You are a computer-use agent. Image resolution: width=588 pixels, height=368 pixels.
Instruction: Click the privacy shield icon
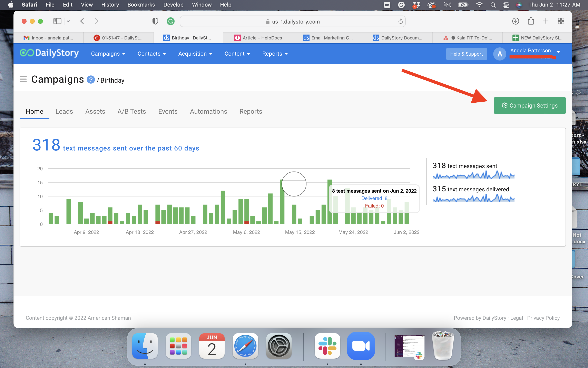pyautogui.click(x=155, y=21)
